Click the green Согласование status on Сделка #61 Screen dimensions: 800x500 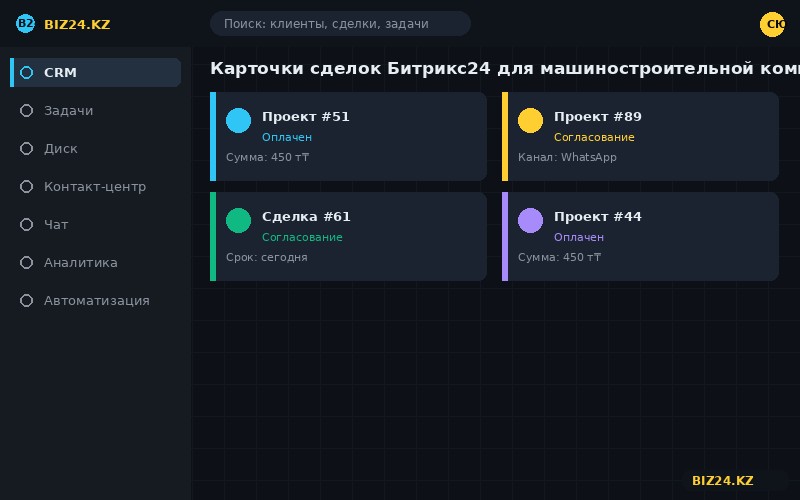(302, 237)
